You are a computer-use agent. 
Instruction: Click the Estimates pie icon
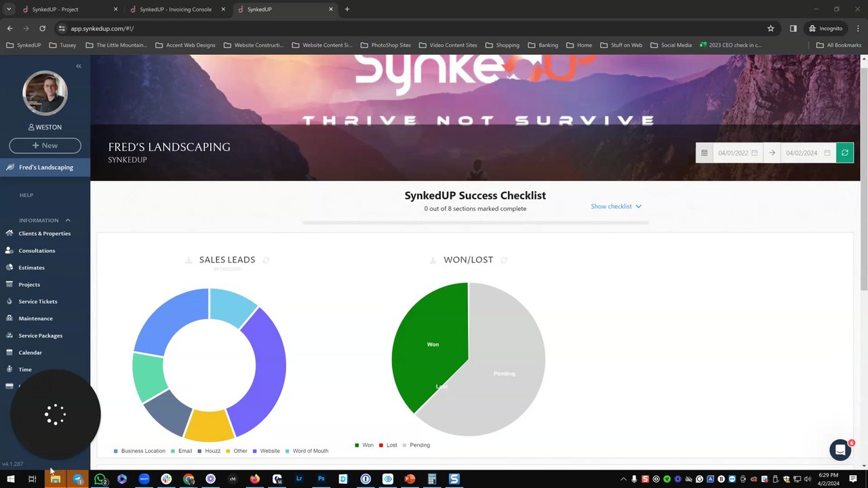(9, 267)
